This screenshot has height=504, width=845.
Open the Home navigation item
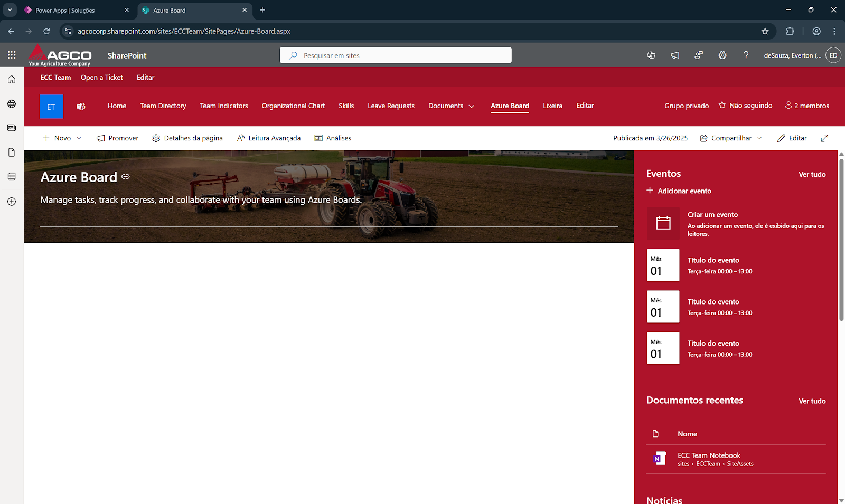point(117,106)
